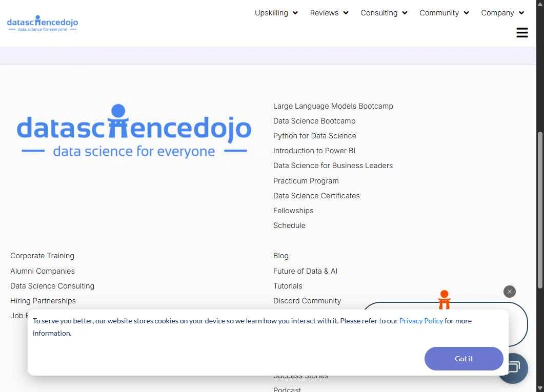Join the Discord Community link
544x392 pixels.
click(307, 301)
